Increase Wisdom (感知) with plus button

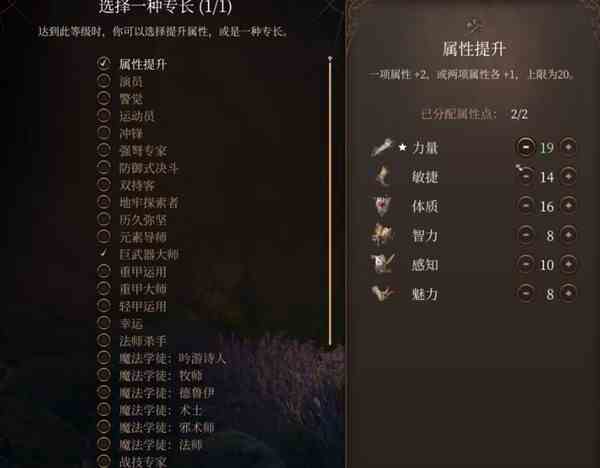(568, 264)
